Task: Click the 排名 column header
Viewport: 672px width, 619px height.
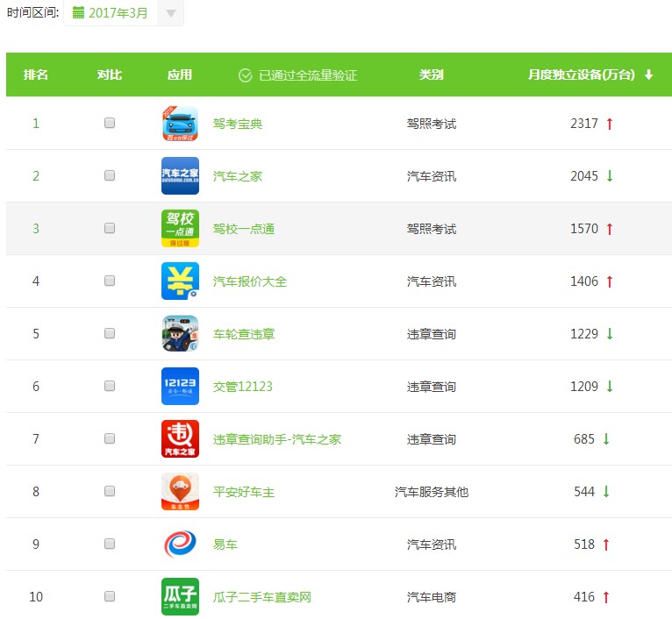Action: click(36, 75)
